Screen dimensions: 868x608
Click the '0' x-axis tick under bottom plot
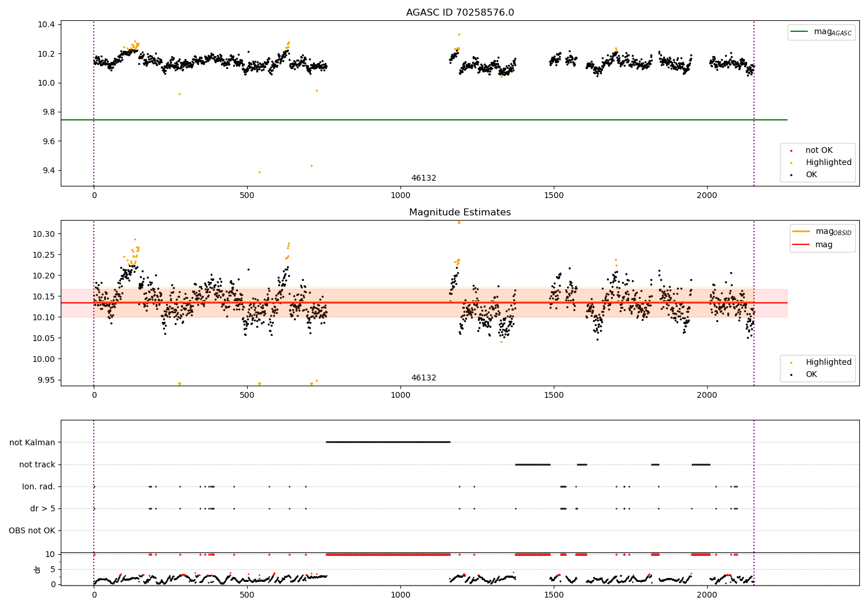[94, 595]
